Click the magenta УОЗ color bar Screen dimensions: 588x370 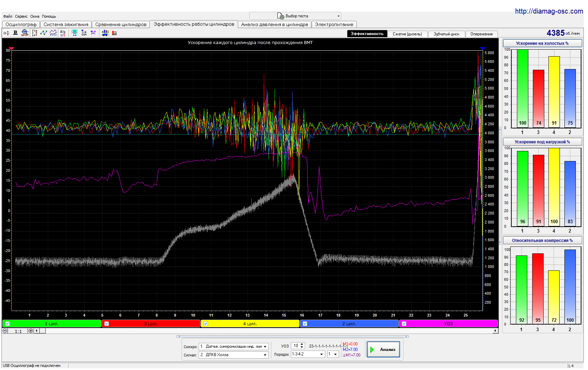click(x=448, y=323)
